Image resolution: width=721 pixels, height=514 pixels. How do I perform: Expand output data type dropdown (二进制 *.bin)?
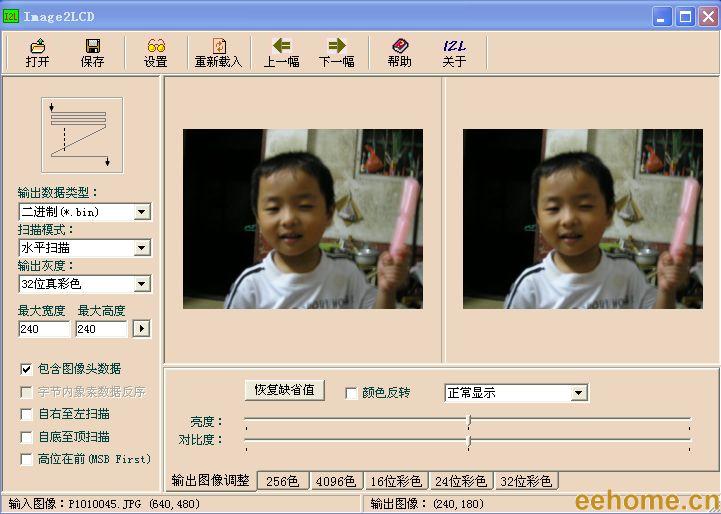tap(142, 212)
